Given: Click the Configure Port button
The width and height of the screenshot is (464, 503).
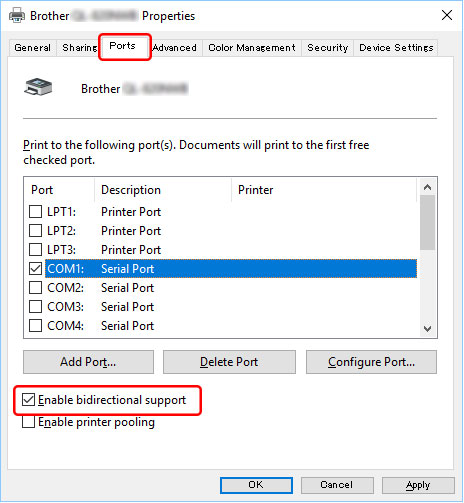Looking at the screenshot, I should click(x=371, y=362).
